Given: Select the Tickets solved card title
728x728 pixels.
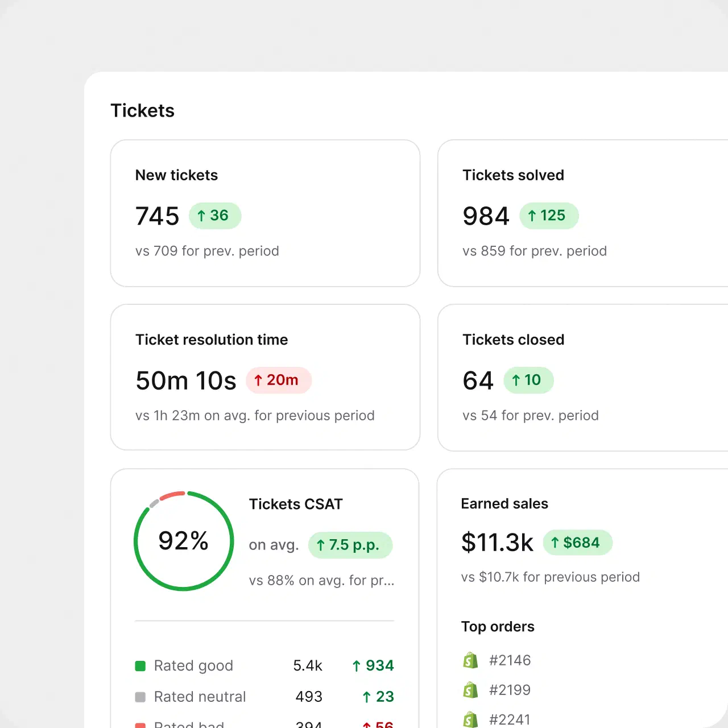Looking at the screenshot, I should (x=513, y=175).
